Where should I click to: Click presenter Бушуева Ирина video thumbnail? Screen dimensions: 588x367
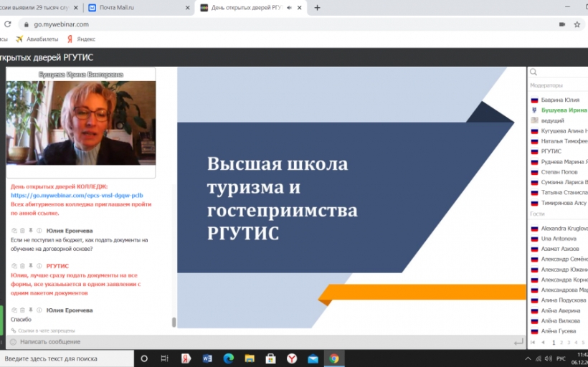coord(81,123)
